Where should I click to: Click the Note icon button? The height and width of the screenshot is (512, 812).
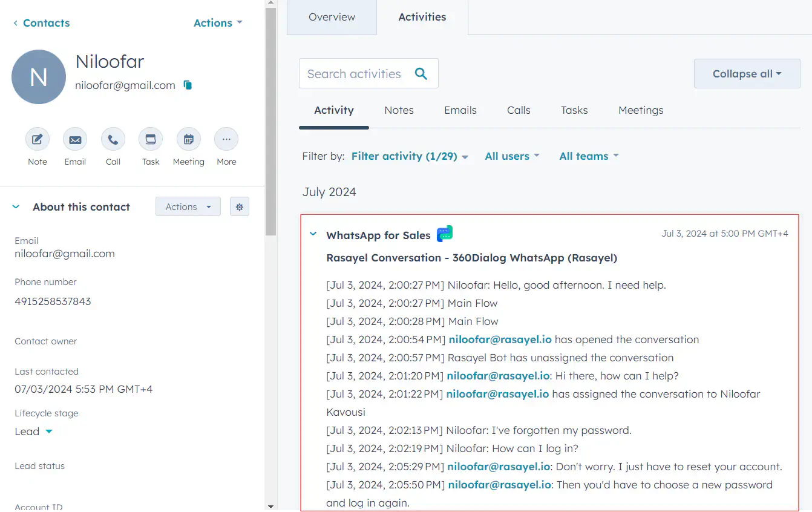(x=37, y=139)
